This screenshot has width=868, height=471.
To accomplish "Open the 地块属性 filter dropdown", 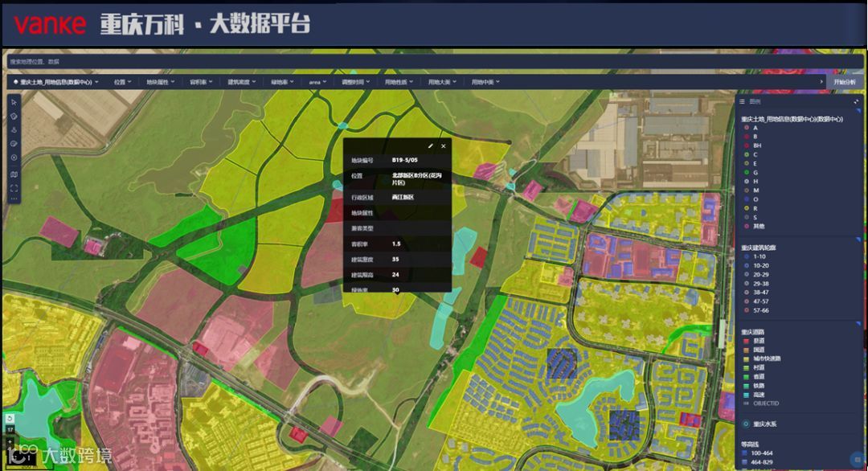I will click(161, 82).
